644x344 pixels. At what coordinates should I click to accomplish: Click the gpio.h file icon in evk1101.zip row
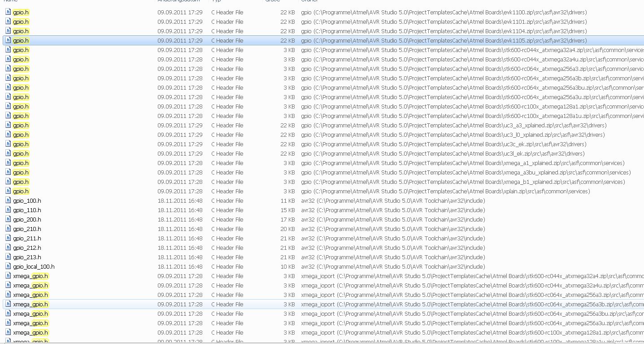pos(8,22)
